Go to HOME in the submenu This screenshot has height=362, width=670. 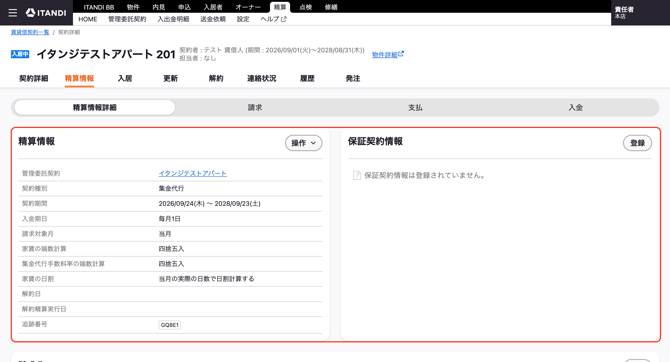88,19
